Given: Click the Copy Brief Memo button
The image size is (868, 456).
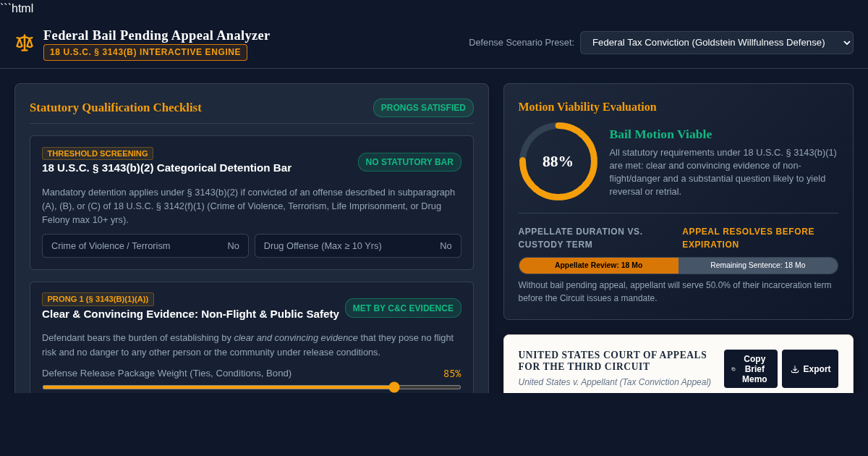Looking at the screenshot, I should pos(750,369).
